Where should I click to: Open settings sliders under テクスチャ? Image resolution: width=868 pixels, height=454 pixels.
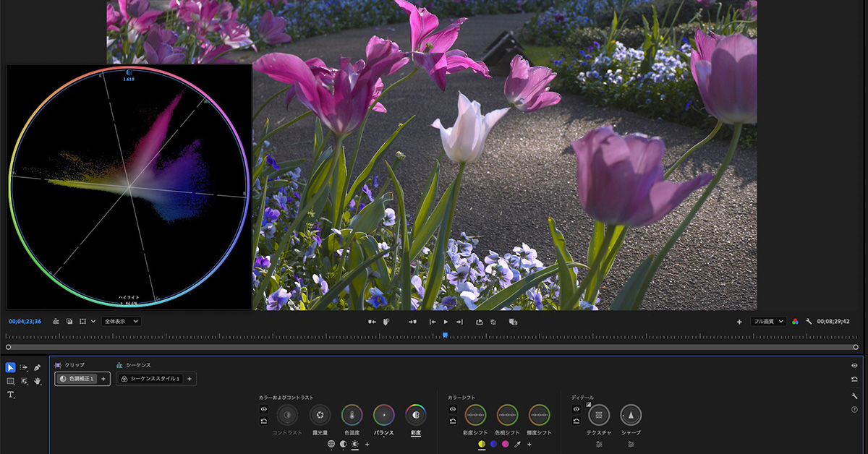(x=599, y=444)
